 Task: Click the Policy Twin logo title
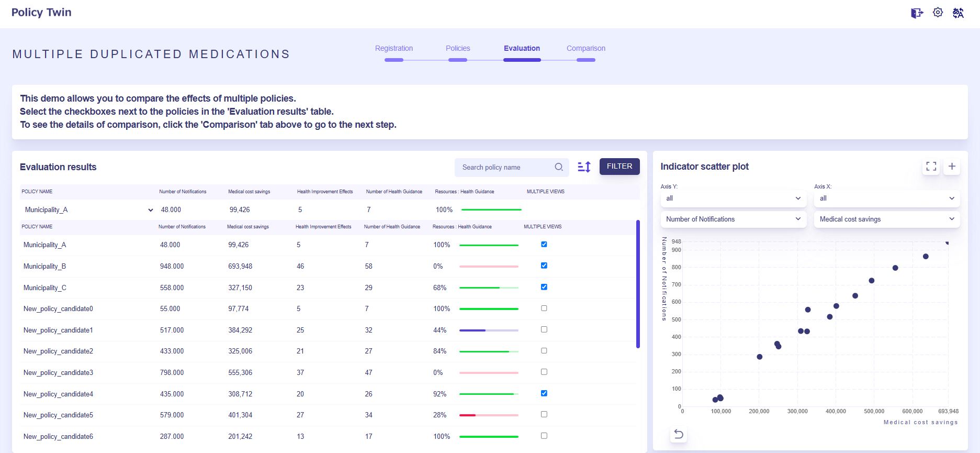41,13
